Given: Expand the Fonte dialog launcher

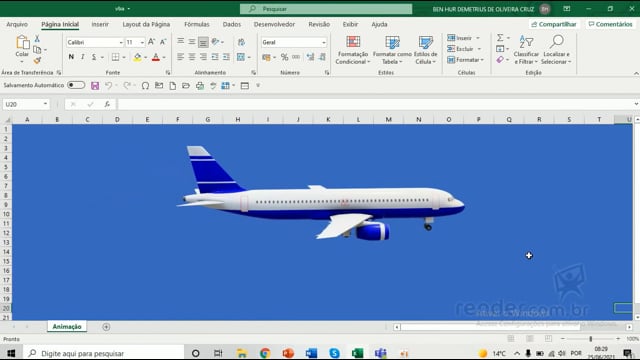Looking at the screenshot, I should pos(168,73).
